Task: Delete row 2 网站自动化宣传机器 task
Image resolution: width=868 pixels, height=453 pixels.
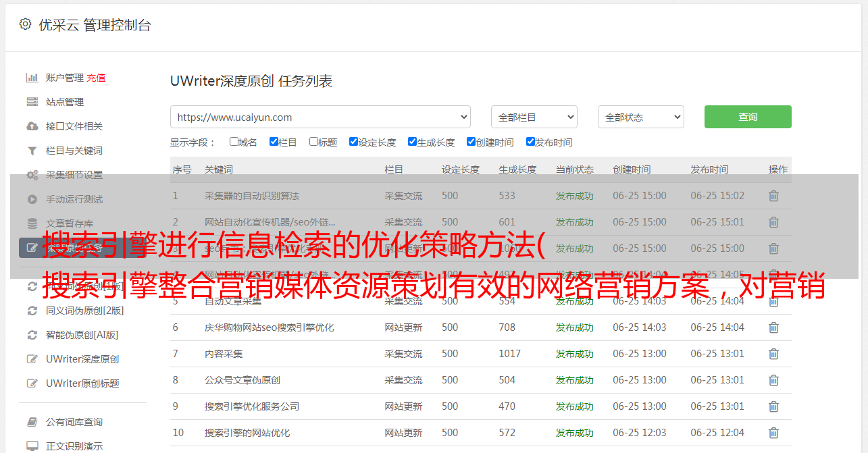Action: pyautogui.click(x=773, y=222)
